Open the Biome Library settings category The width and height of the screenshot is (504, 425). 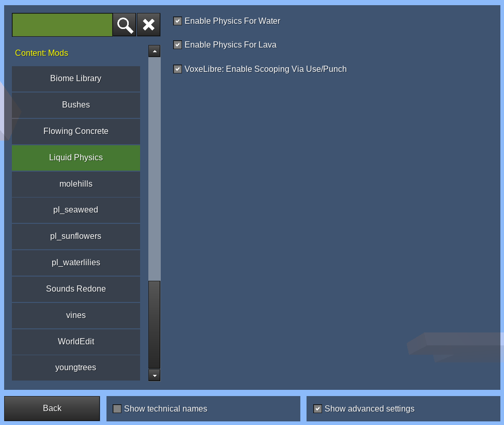76,79
